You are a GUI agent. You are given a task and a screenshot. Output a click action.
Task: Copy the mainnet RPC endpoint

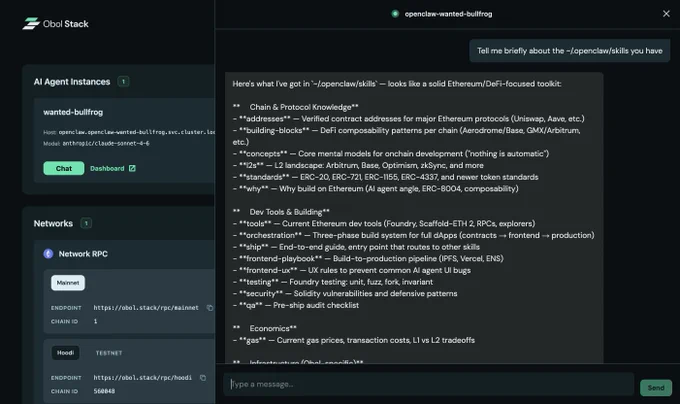coord(210,308)
